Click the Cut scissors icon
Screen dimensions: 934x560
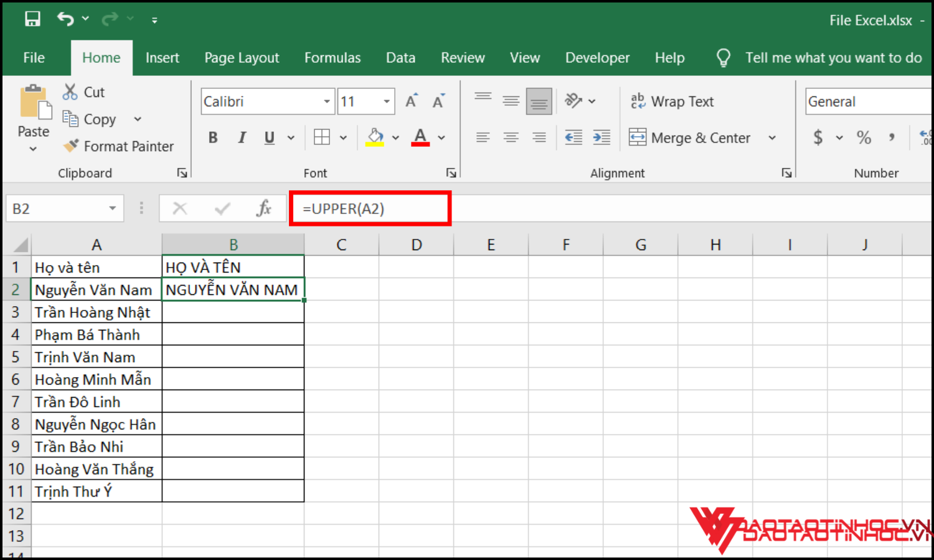tap(70, 92)
